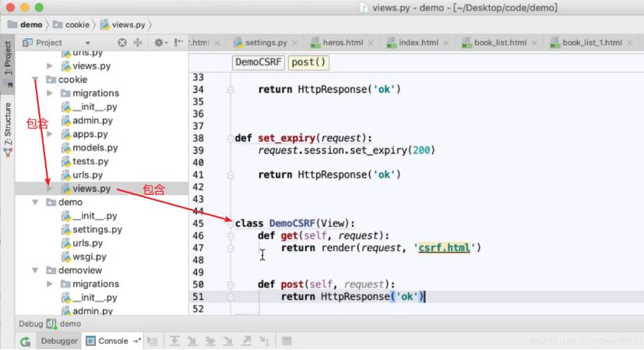
Task: Open settings.py in the demo folder
Action: (97, 229)
